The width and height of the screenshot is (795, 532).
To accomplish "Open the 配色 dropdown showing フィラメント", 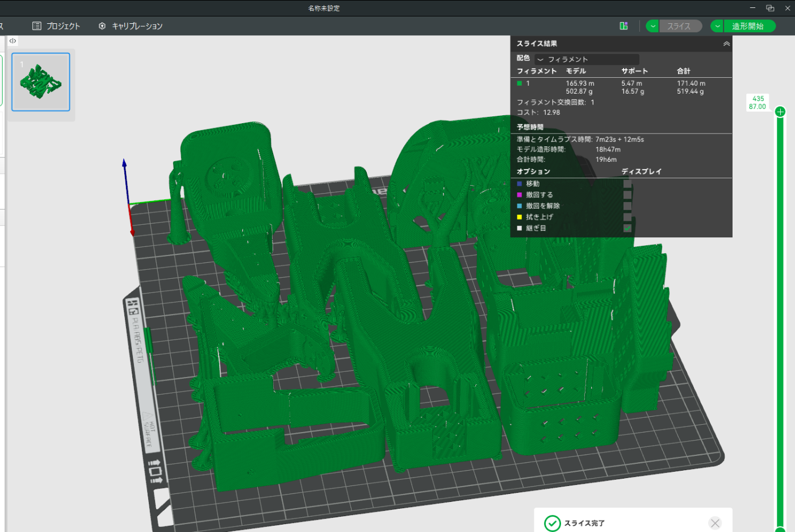I will coord(587,59).
